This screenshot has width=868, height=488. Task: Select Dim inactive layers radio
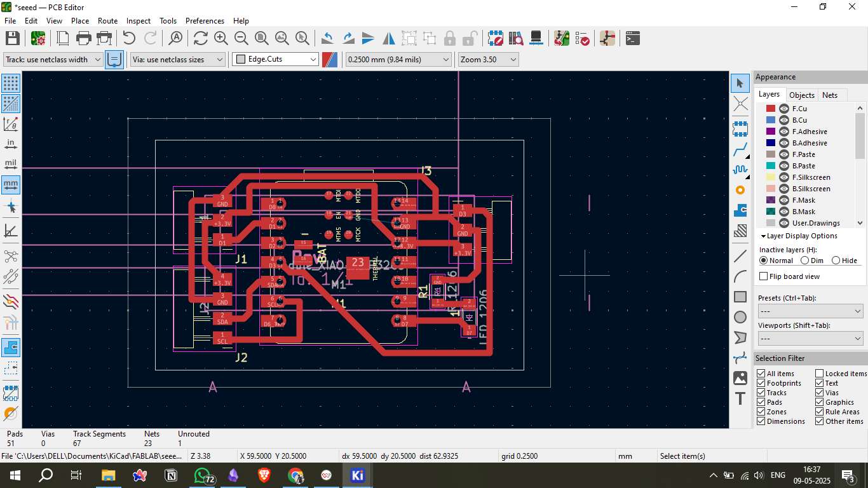(x=805, y=261)
